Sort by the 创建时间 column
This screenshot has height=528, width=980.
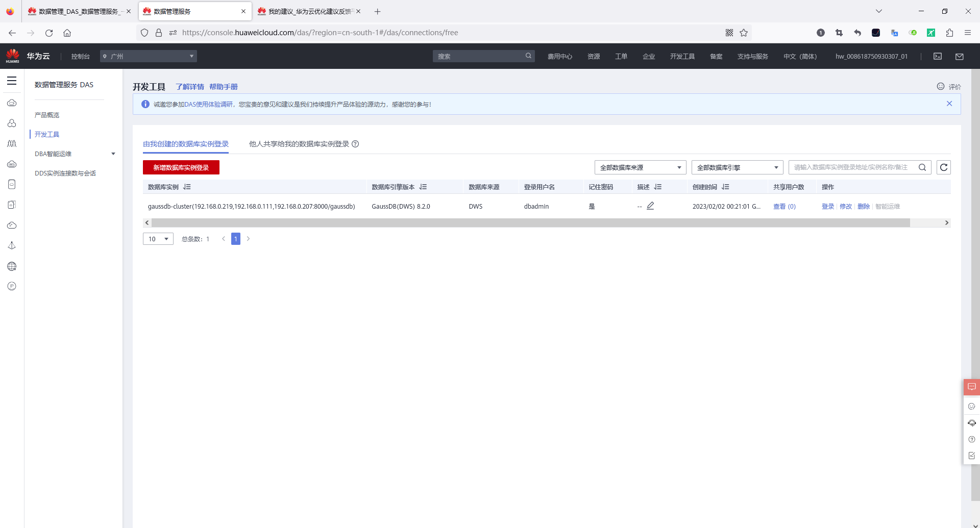(x=725, y=187)
